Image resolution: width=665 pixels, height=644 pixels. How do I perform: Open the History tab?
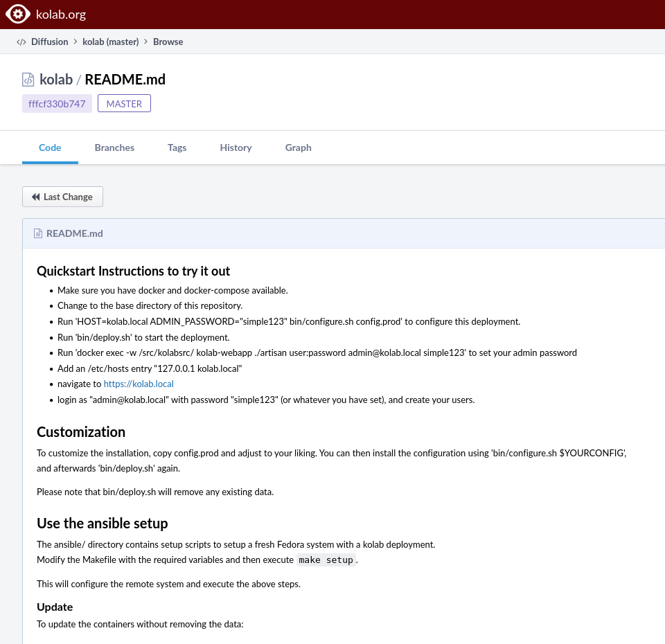(236, 147)
